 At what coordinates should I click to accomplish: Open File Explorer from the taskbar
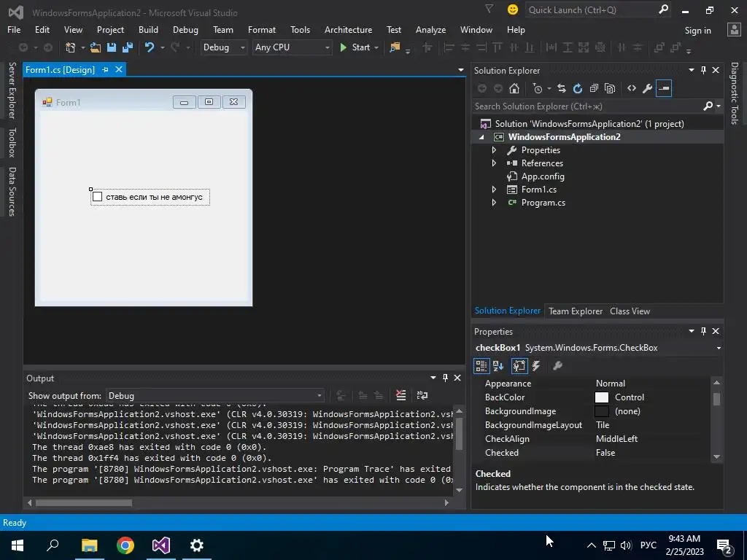coord(89,545)
